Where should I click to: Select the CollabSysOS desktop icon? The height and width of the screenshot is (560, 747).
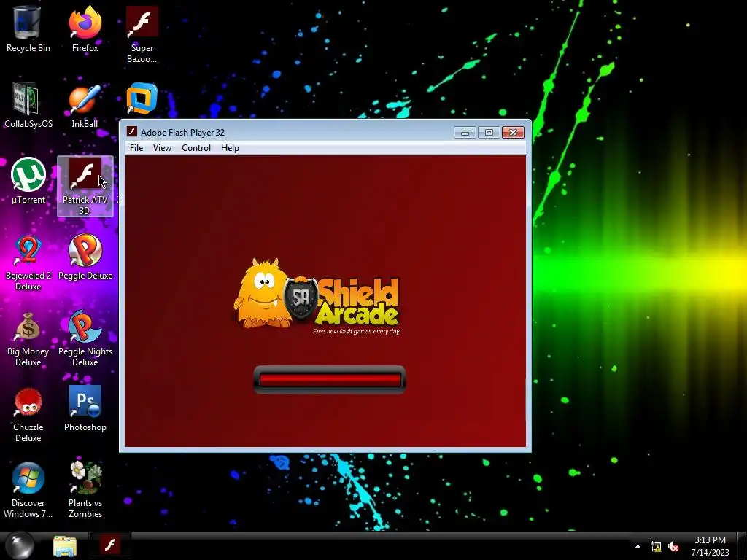pos(28,105)
